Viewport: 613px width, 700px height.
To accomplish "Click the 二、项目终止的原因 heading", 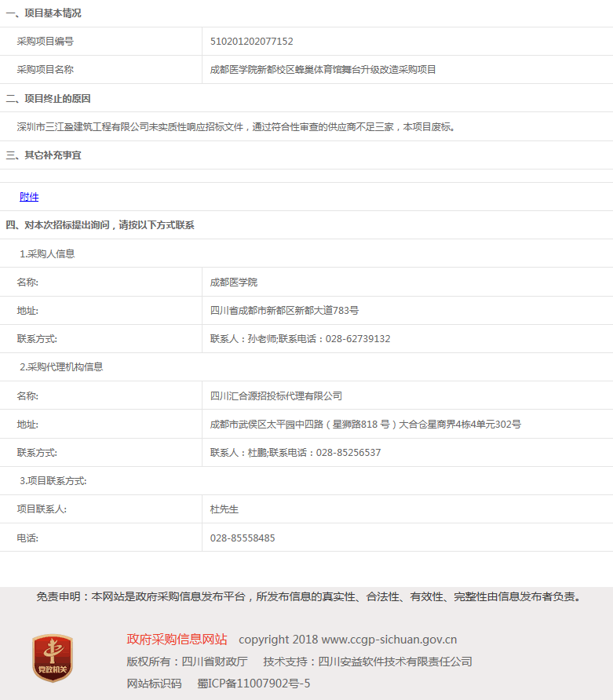I will click(x=48, y=99).
